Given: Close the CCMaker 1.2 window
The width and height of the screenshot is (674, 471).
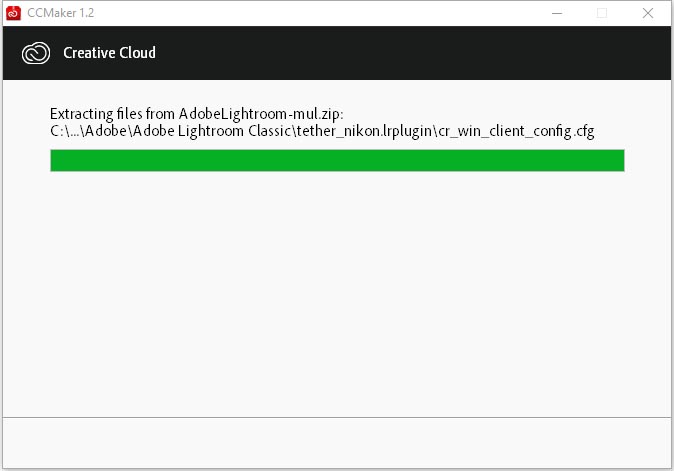Looking at the screenshot, I should tap(648, 13).
